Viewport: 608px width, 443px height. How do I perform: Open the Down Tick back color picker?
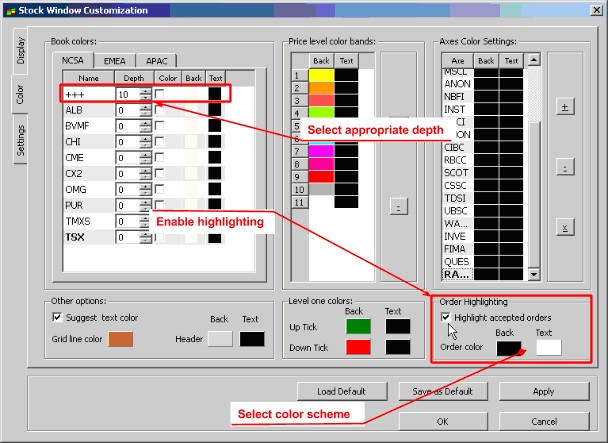coord(358,347)
